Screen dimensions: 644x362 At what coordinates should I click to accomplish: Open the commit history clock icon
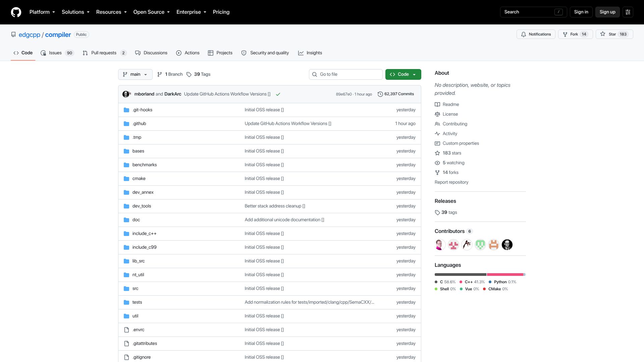(x=380, y=94)
